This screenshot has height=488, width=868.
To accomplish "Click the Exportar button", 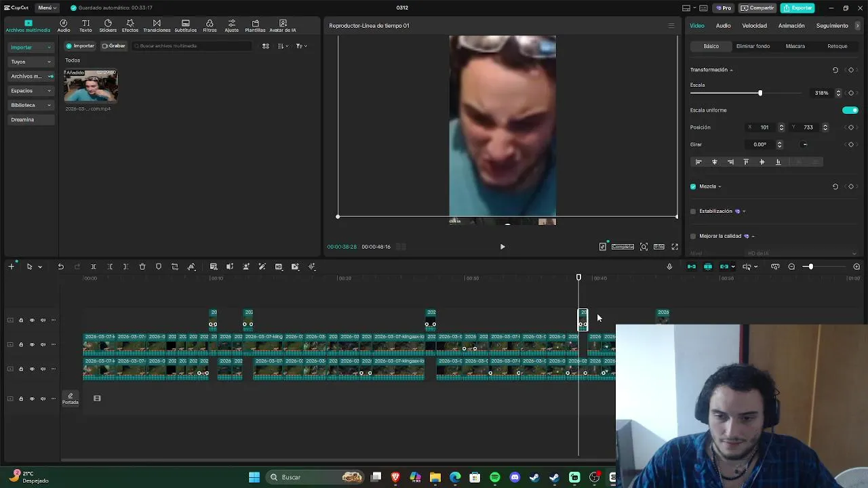I will coord(797,8).
